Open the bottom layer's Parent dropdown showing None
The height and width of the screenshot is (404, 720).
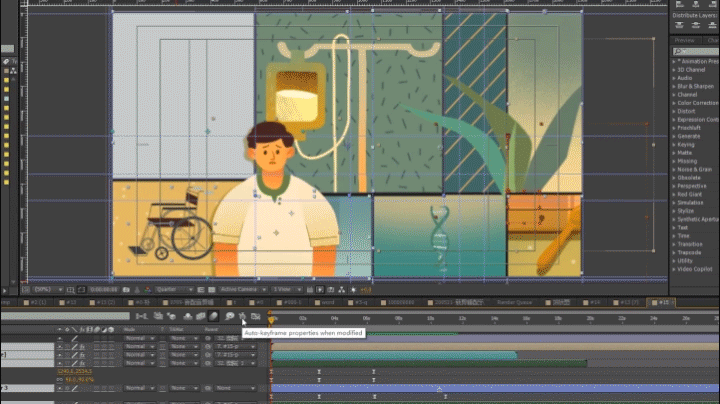[x=235, y=388]
